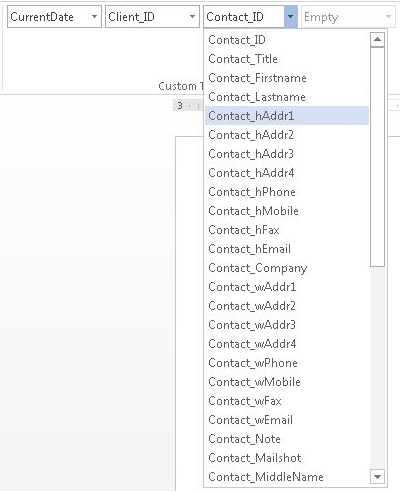Screen dimensions: 400x493
Task: Select Contact_wPhone from the list
Action: [x=287, y=363]
